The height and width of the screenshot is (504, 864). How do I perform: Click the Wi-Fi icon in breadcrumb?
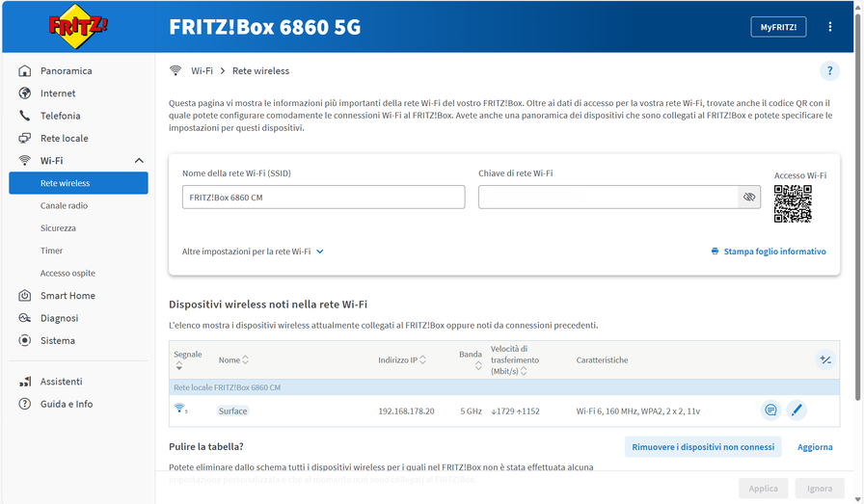click(175, 70)
